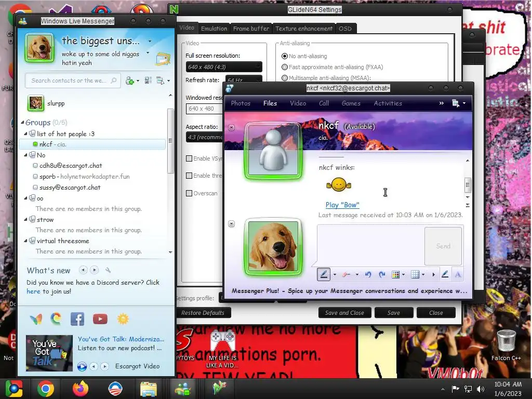532x399 pixels.
Task: Show more chat toolbar commands with double chevron
Action: 442,103
